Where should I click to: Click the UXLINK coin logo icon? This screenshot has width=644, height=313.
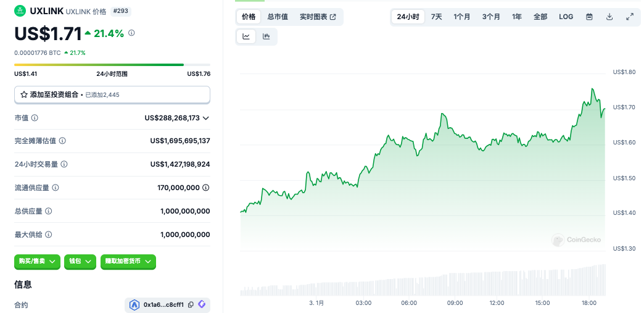(x=20, y=11)
